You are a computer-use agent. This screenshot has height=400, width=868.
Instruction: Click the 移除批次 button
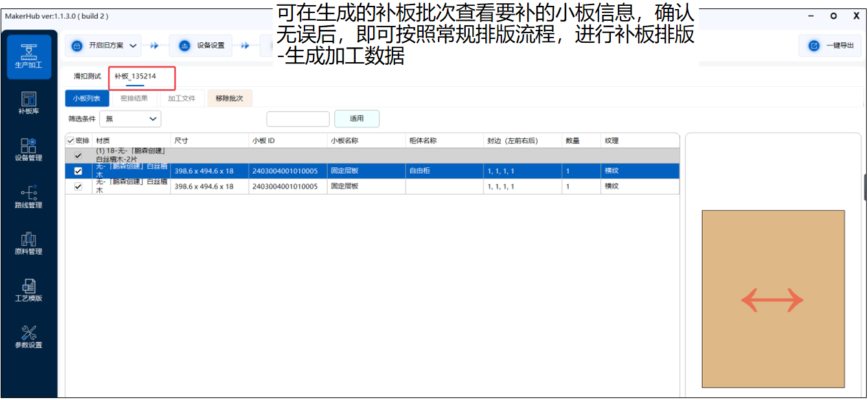pos(229,99)
